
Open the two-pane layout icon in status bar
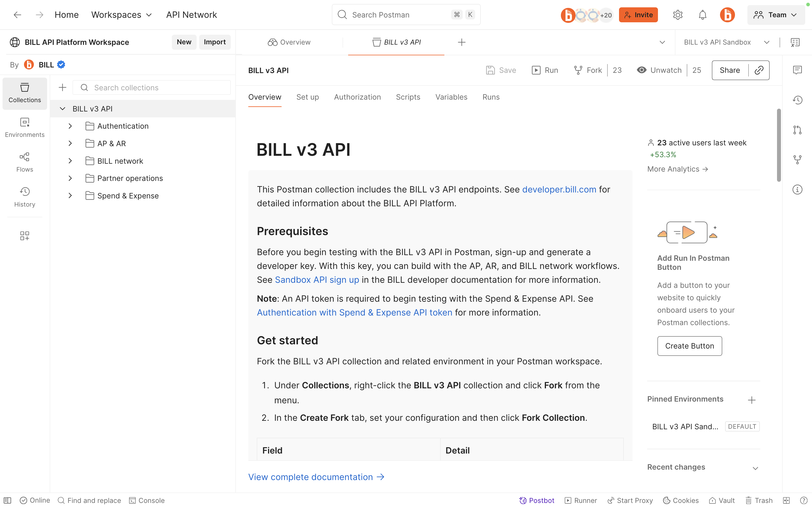(x=786, y=500)
